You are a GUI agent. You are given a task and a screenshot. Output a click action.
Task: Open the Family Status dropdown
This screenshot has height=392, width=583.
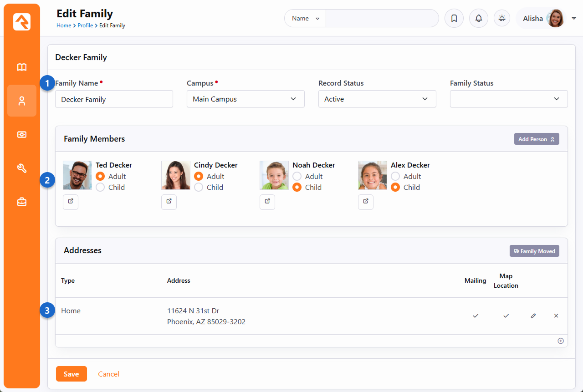(509, 99)
